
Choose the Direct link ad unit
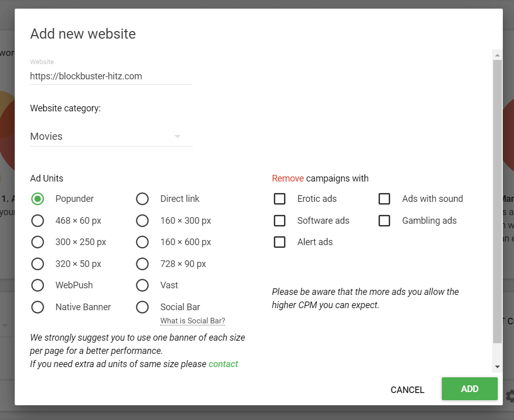pyautogui.click(x=142, y=199)
